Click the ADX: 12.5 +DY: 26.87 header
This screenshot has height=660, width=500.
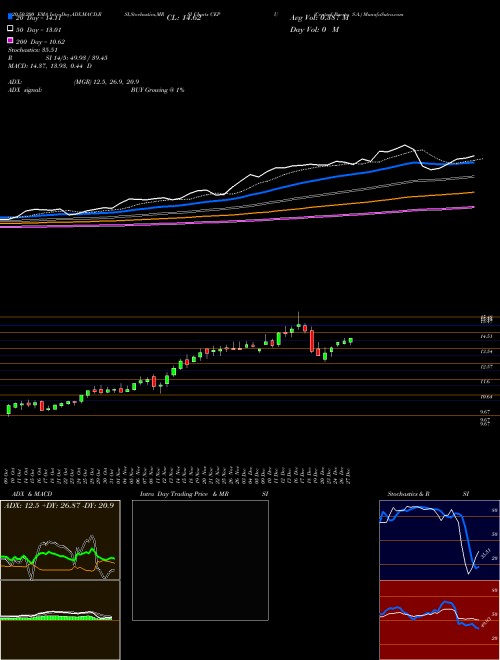[x=59, y=505]
